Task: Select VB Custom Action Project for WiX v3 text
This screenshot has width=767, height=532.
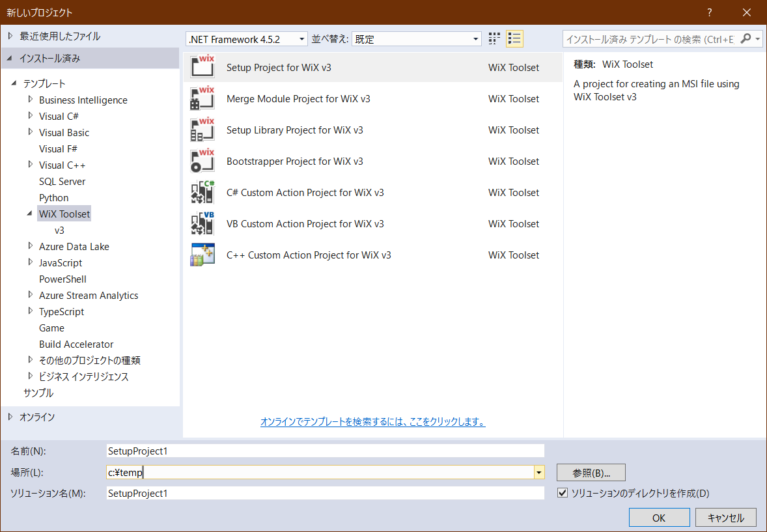Action: pos(305,223)
